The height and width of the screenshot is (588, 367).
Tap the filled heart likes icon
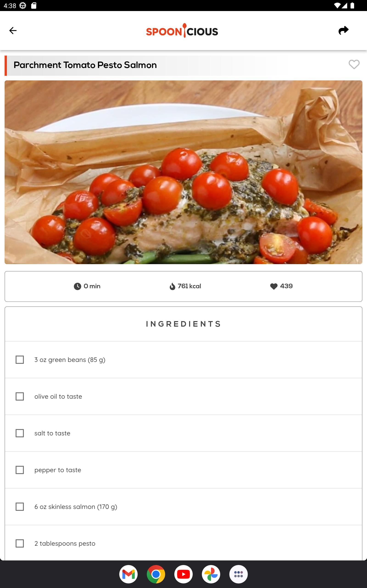tap(274, 286)
